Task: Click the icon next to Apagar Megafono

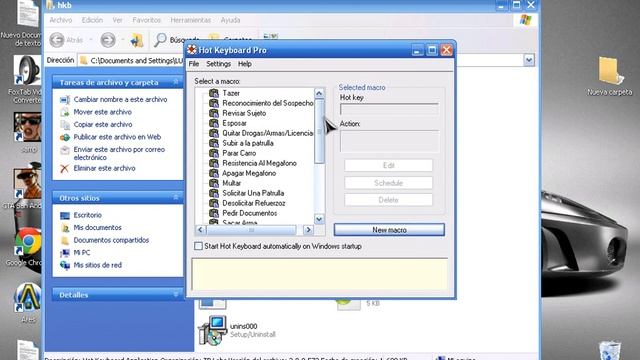Action: click(x=214, y=173)
